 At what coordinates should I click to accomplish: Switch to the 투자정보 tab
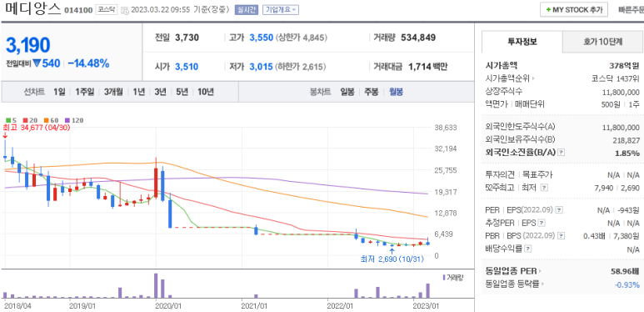point(522,41)
